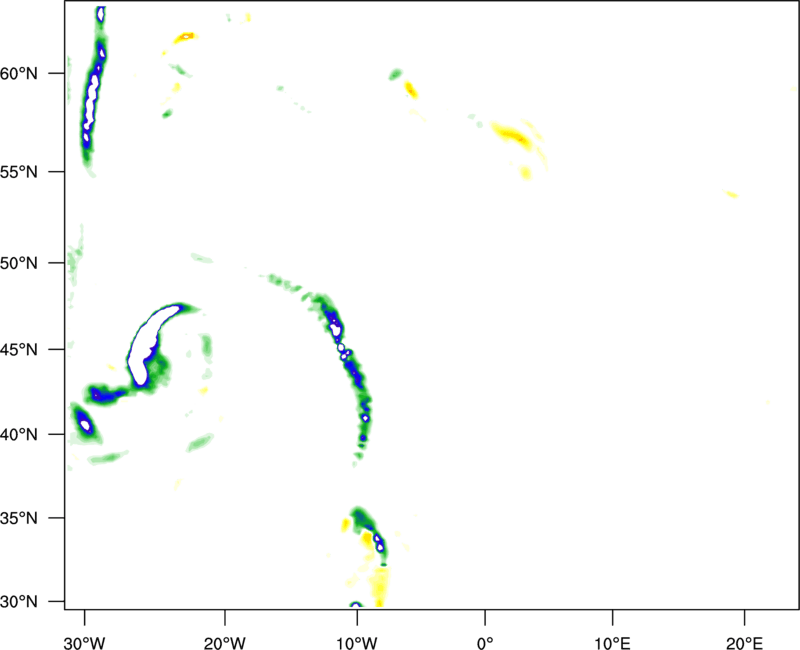This screenshot has width=800, height=650.
Task: Click the 40°N latitude label
Action: 19,434
